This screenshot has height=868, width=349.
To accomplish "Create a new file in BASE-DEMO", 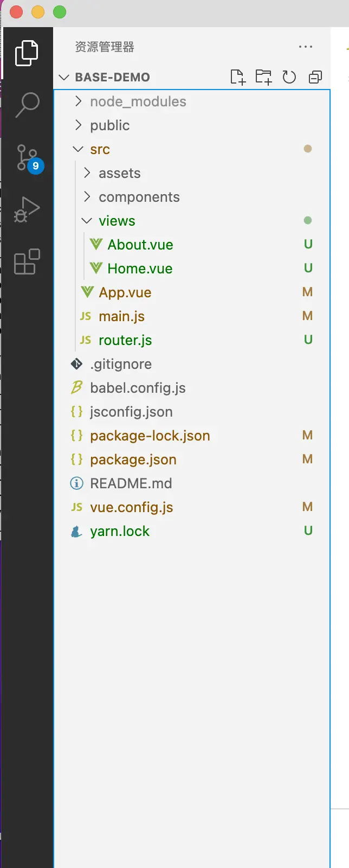I will pyautogui.click(x=238, y=77).
